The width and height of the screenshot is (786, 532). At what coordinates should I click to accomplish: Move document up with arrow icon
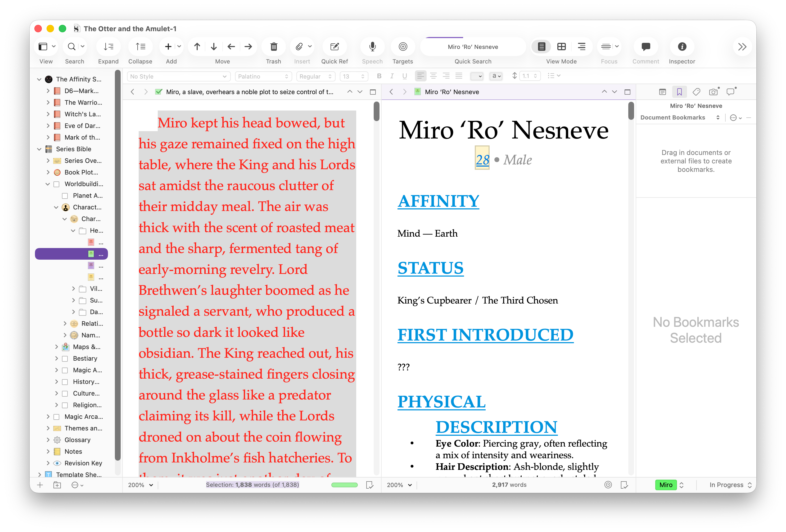pos(197,47)
